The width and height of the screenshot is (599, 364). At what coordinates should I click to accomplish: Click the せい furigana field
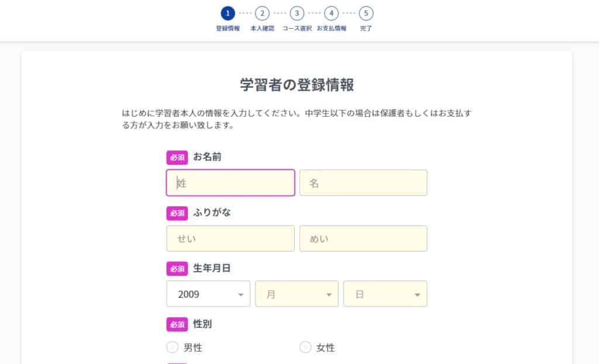pyautogui.click(x=230, y=238)
